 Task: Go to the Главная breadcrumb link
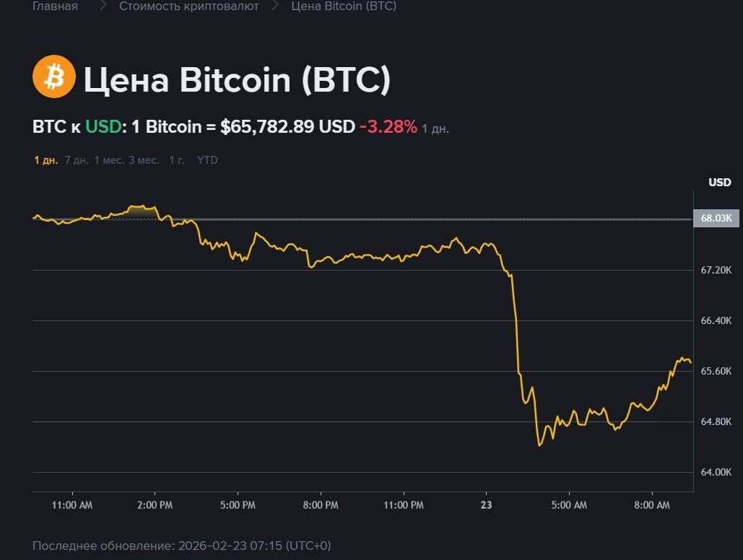55,6
